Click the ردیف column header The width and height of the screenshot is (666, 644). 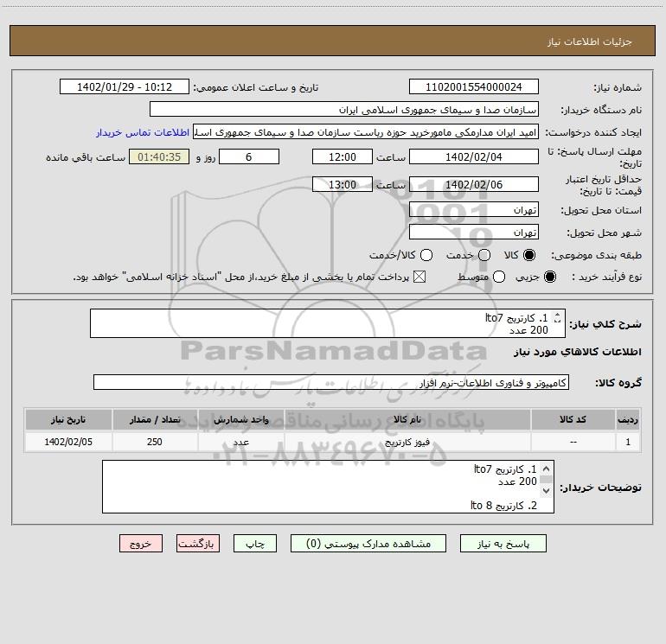click(628, 419)
